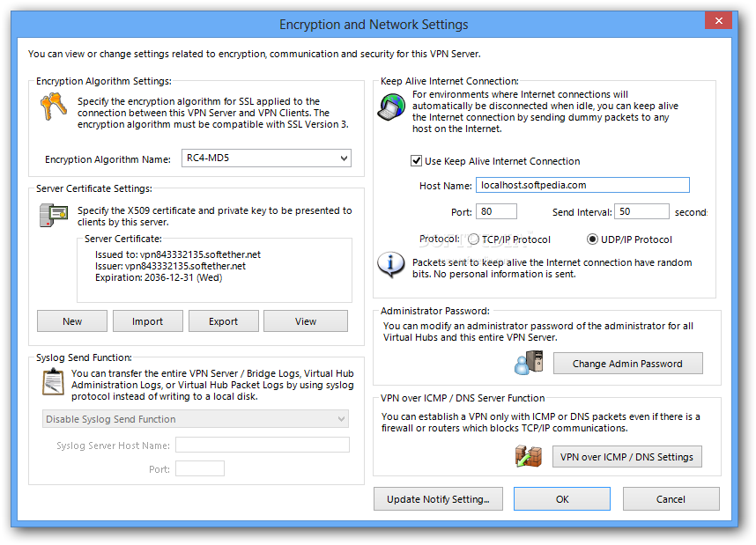Expand the Disable Syslog Send Function dropdown
The width and height of the screenshot is (756, 545).
pyautogui.click(x=195, y=419)
